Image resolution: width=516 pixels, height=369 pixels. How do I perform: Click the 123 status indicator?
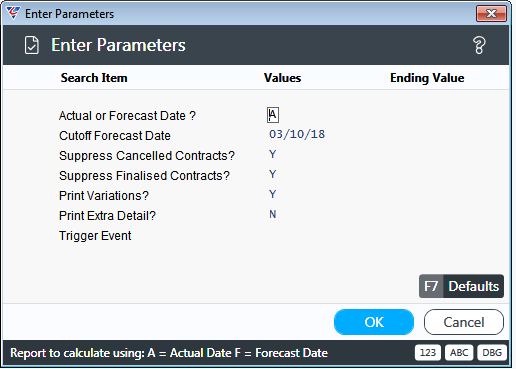(428, 353)
